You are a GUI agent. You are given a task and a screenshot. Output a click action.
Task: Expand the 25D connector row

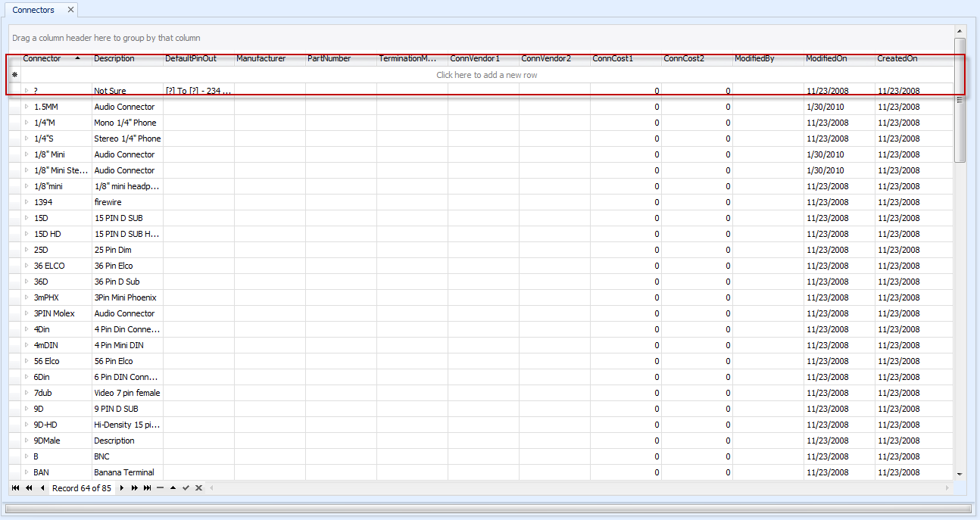pos(27,250)
